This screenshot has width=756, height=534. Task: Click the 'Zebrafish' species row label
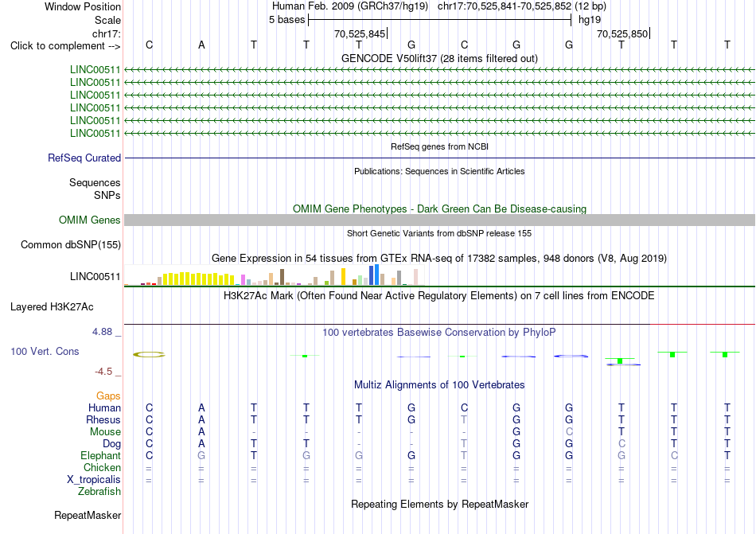(x=99, y=492)
